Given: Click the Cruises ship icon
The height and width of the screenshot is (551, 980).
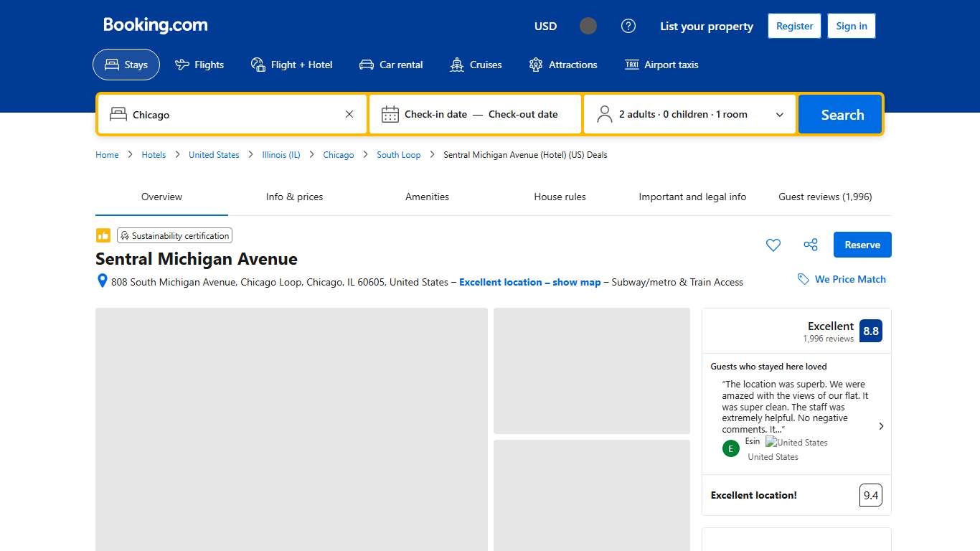Looking at the screenshot, I should (x=456, y=65).
